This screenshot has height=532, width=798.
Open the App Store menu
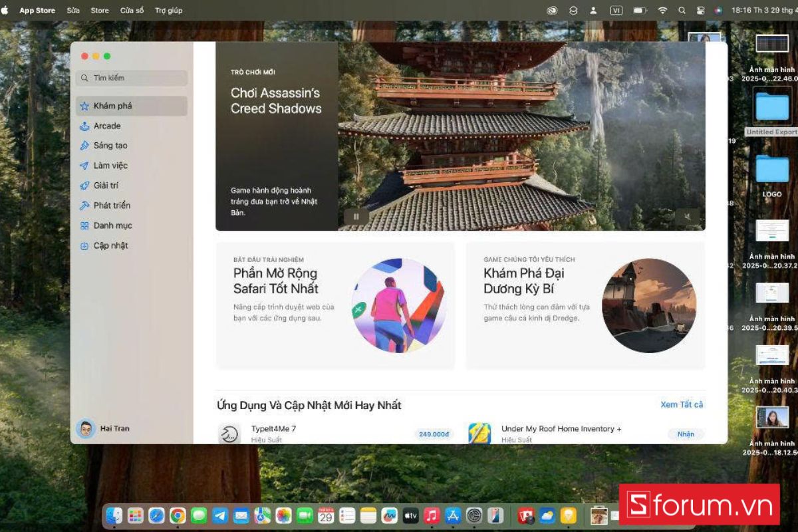click(x=36, y=11)
